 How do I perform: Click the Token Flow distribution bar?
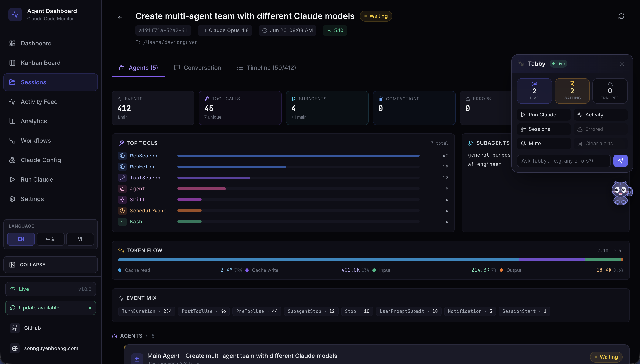pyautogui.click(x=370, y=260)
